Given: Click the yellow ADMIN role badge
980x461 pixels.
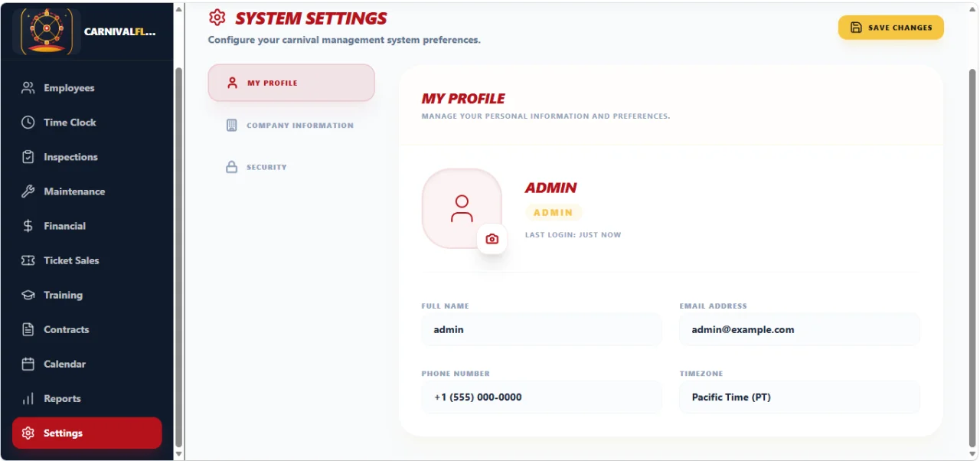Looking at the screenshot, I should click(554, 212).
